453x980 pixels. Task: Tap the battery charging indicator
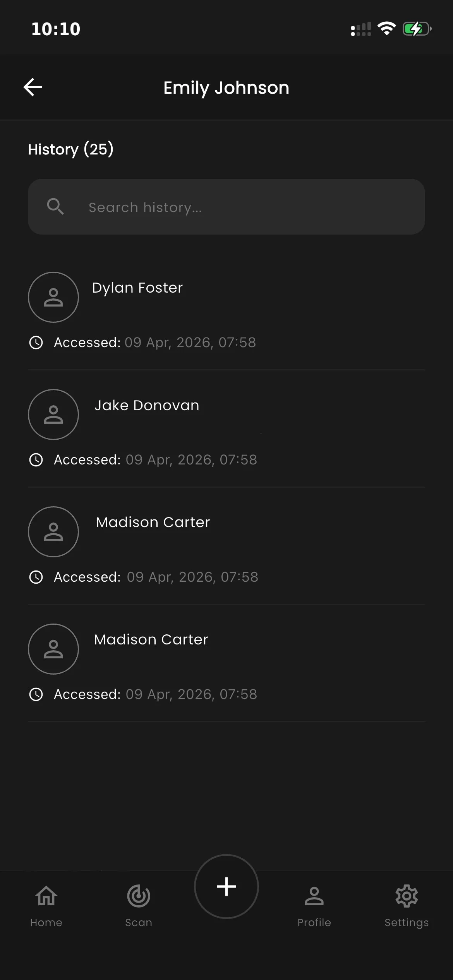[417, 29]
